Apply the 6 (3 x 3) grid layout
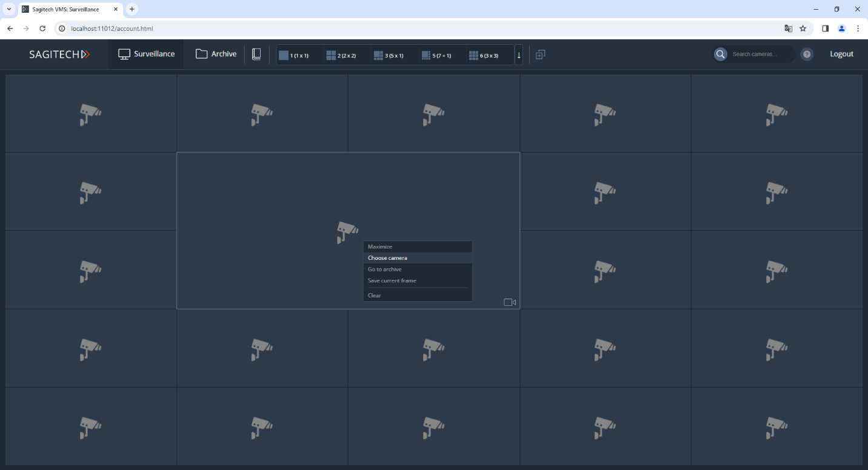The image size is (868, 470). (484, 55)
